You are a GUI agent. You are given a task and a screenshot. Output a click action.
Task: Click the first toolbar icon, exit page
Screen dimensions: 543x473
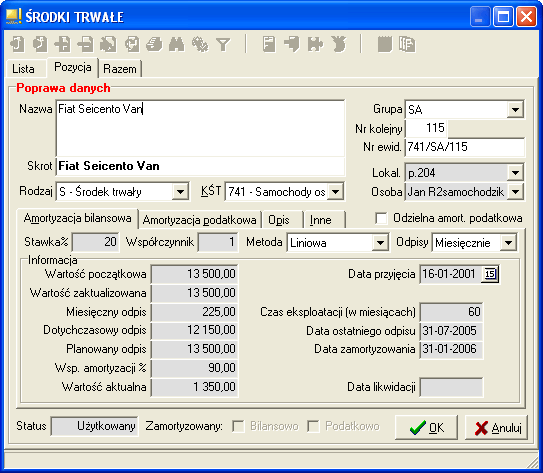[17, 44]
